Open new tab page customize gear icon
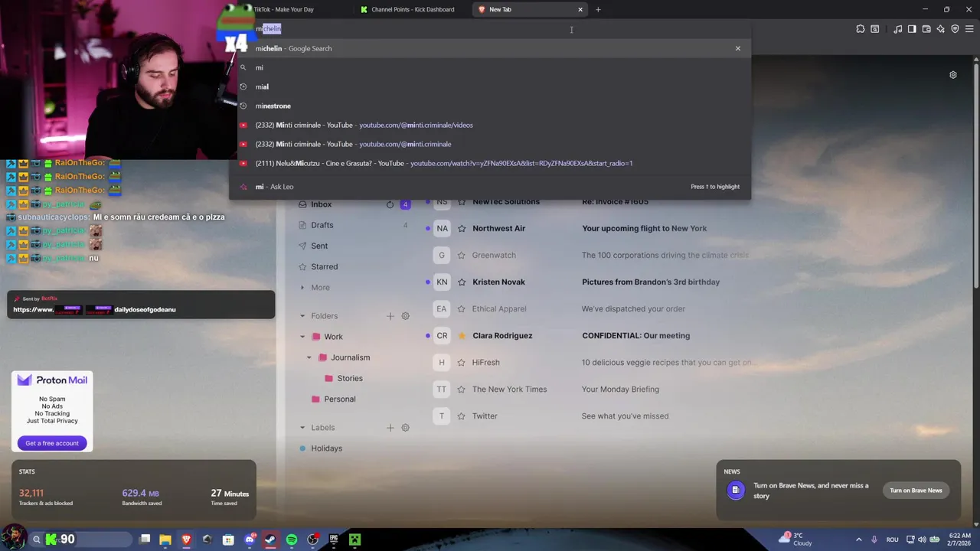Screen dimensions: 980x551 953,75
